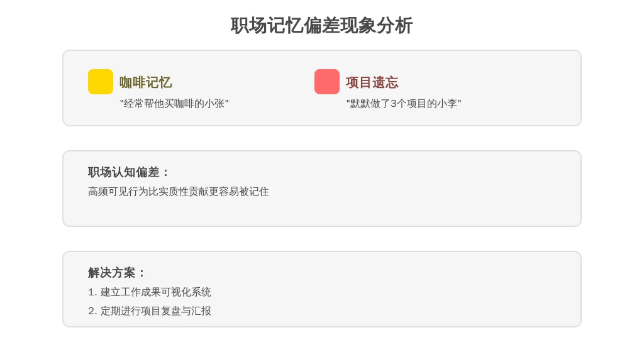
Task: Click the red square icon beside 项目遗忘
Action: coord(327,82)
